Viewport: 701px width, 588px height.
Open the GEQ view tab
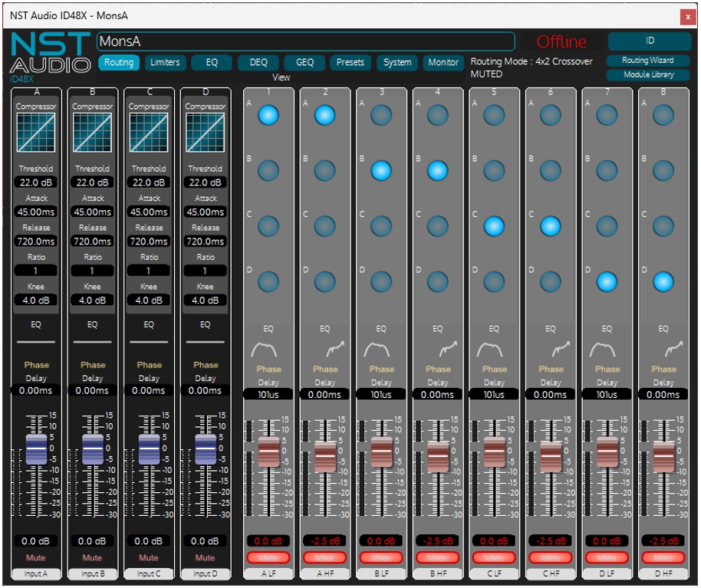[x=304, y=63]
